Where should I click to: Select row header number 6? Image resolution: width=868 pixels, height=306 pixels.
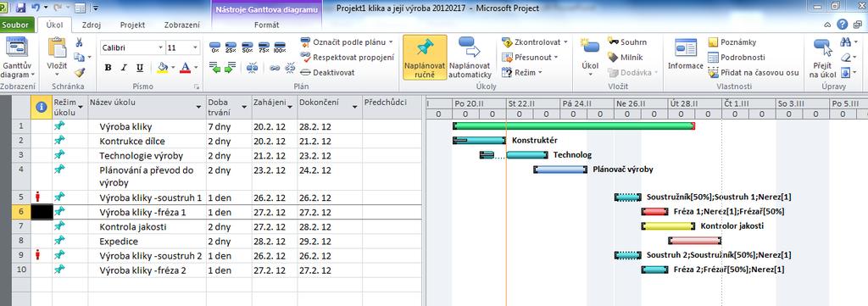(21, 211)
